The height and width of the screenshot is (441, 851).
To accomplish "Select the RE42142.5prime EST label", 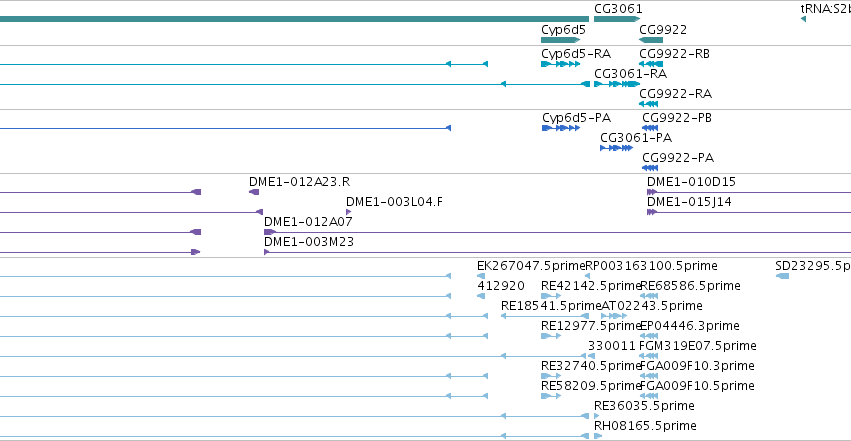I will (x=591, y=286).
